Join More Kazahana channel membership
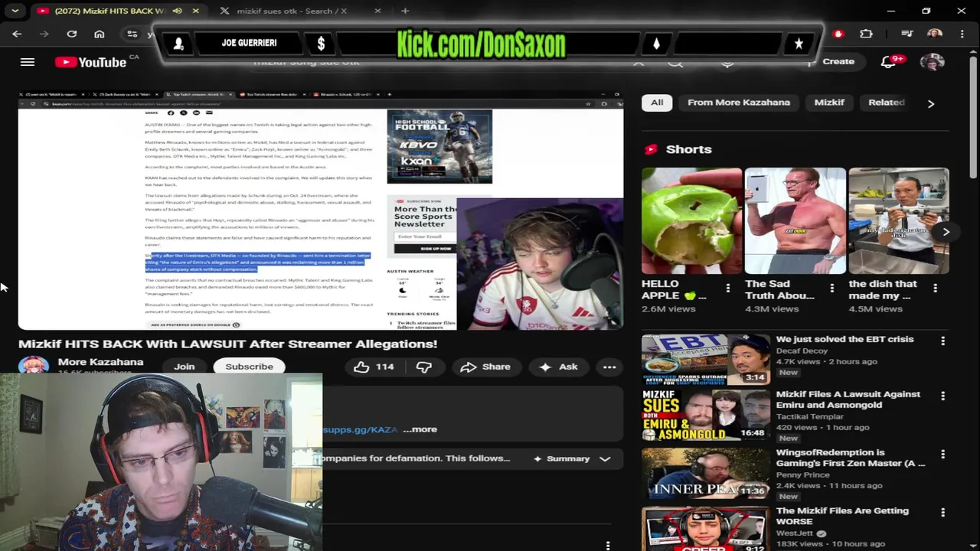Screen dimensions: 980x551 [x=184, y=367]
